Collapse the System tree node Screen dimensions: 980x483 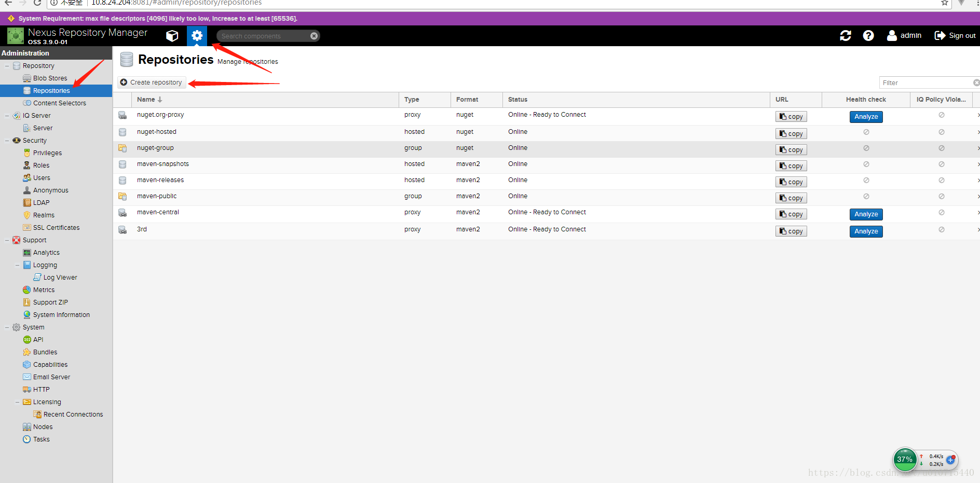pos(7,327)
